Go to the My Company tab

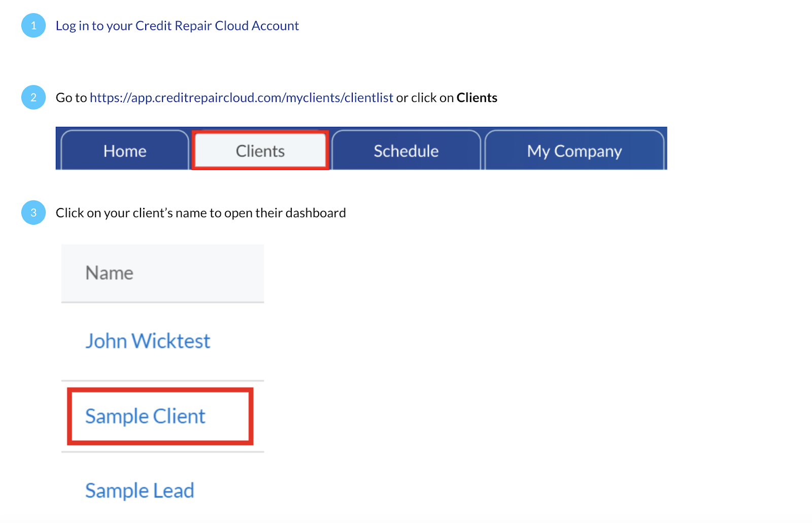point(574,151)
